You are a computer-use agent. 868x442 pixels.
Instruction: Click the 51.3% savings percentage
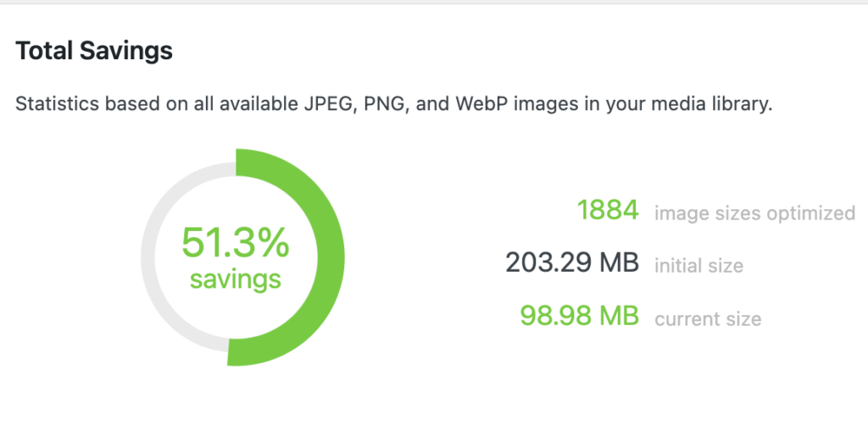pos(236,245)
